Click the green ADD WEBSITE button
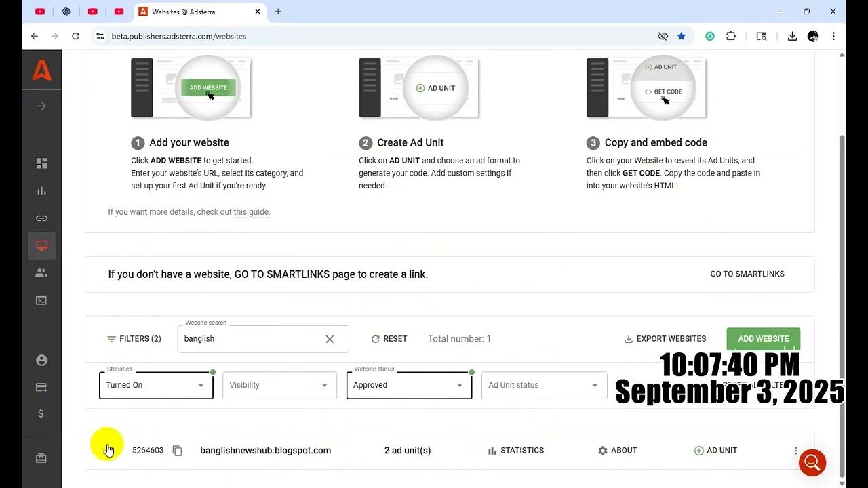Image resolution: width=868 pixels, height=488 pixels. tap(764, 339)
